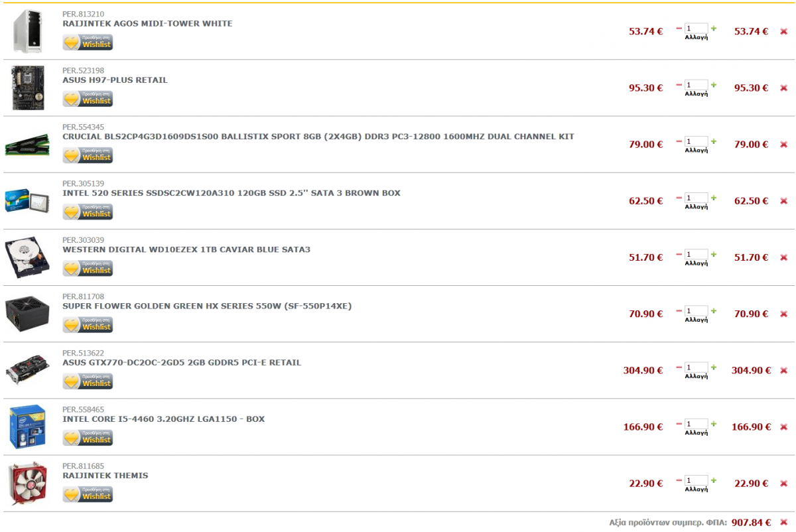Remove Super Flower 550W PSU from cart
Image resolution: width=796 pixels, height=532 pixels.
(x=783, y=314)
